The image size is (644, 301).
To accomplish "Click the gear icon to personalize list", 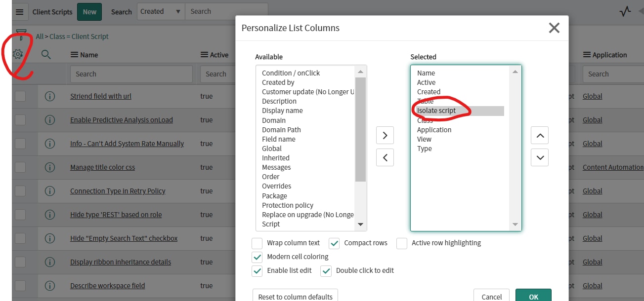I will [18, 54].
